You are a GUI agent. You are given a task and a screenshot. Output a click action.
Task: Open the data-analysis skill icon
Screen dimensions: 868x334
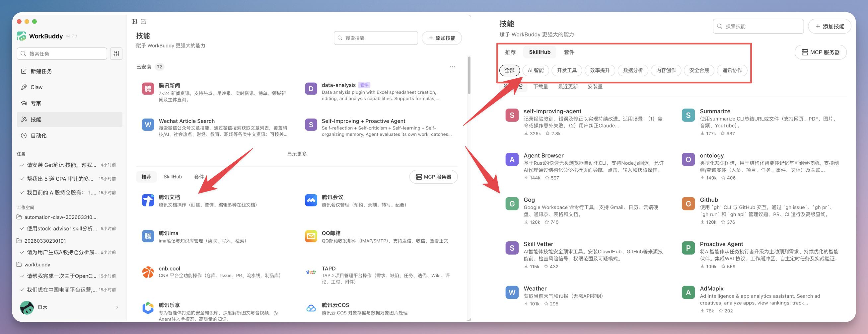pyautogui.click(x=311, y=89)
